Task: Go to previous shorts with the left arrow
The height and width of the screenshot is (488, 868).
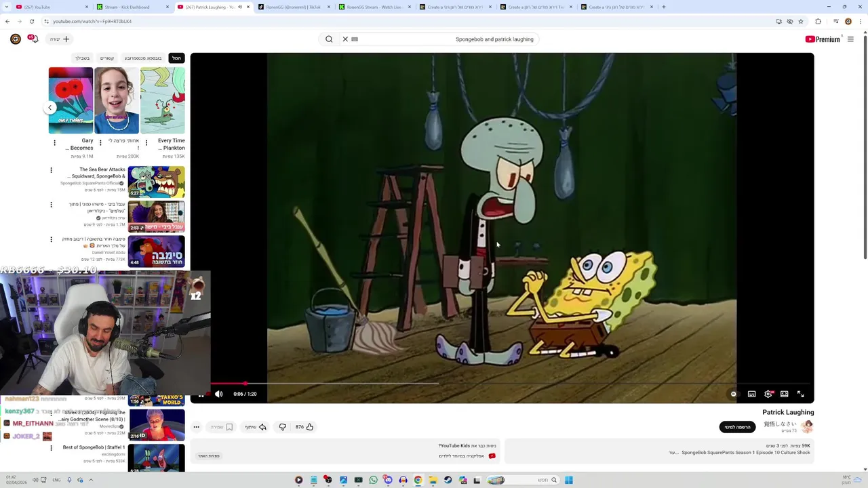Action: click(50, 108)
